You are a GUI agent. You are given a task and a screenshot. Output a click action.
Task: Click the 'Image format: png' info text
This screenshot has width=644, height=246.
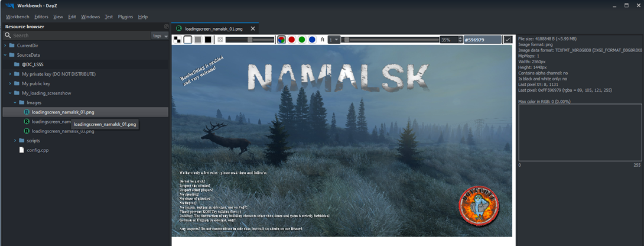(538, 44)
